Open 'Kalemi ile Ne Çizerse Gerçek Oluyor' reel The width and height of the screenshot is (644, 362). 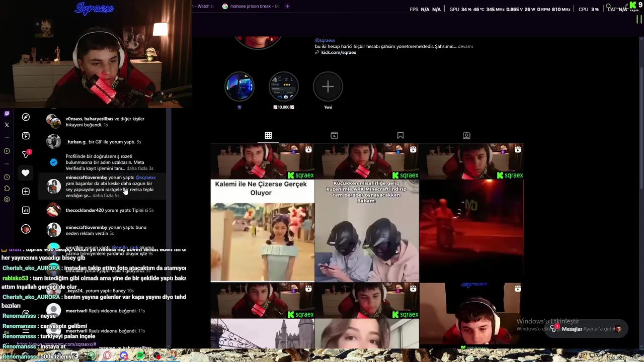click(263, 212)
